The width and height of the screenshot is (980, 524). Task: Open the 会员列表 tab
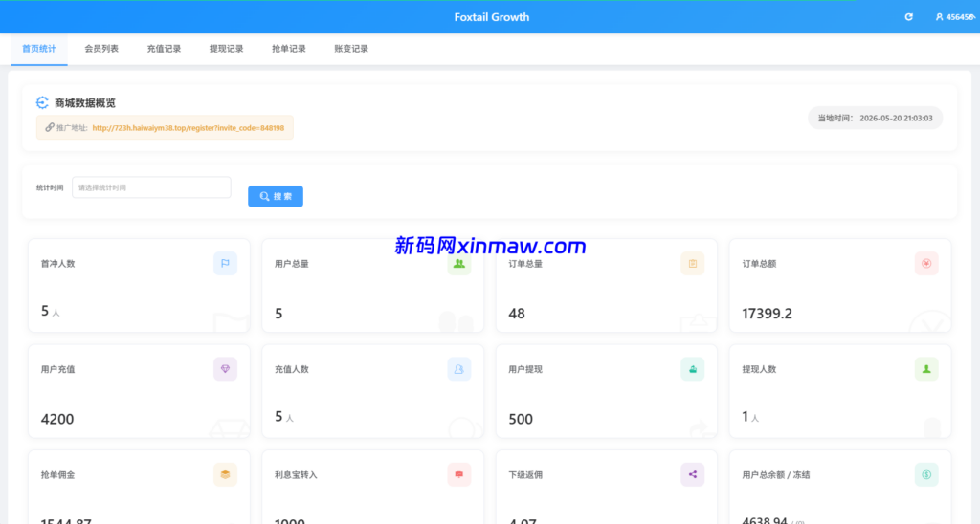pos(101,49)
